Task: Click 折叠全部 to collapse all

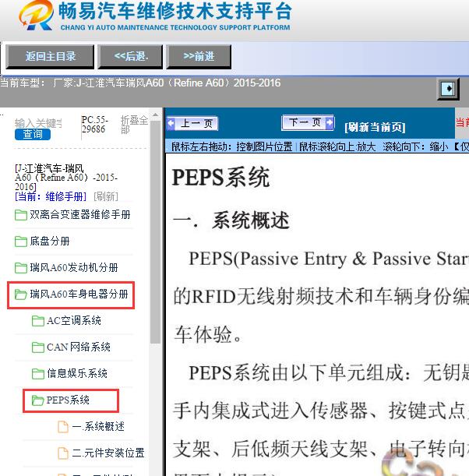Action: 134,125
